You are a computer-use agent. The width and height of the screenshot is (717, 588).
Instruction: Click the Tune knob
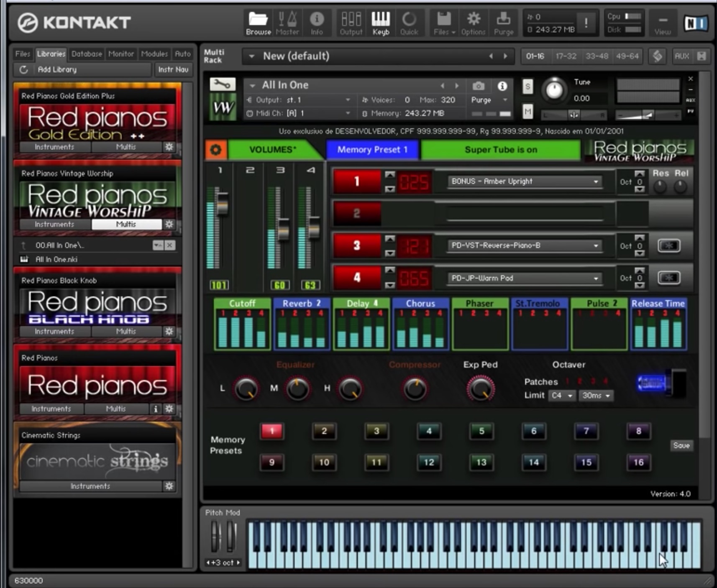click(554, 90)
